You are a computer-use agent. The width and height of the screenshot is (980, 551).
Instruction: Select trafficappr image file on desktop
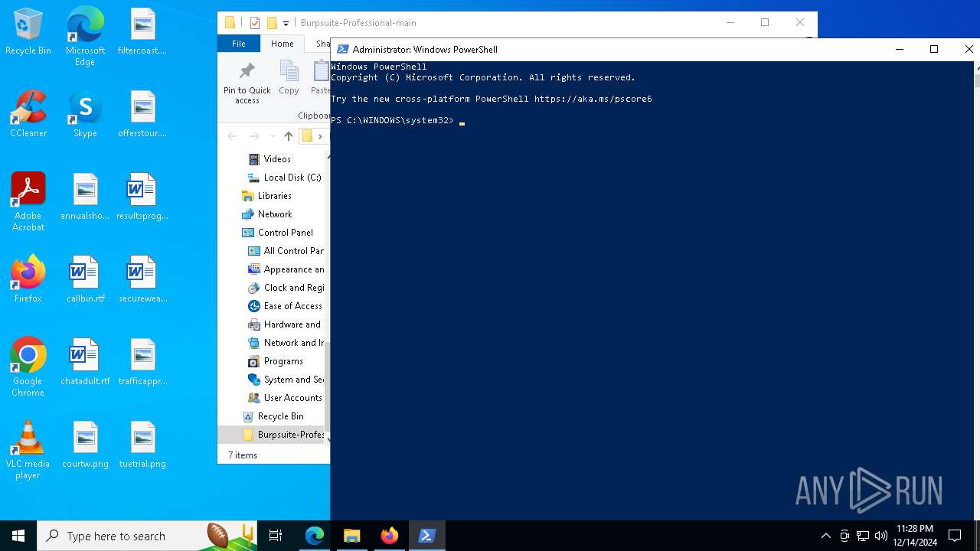(142, 363)
